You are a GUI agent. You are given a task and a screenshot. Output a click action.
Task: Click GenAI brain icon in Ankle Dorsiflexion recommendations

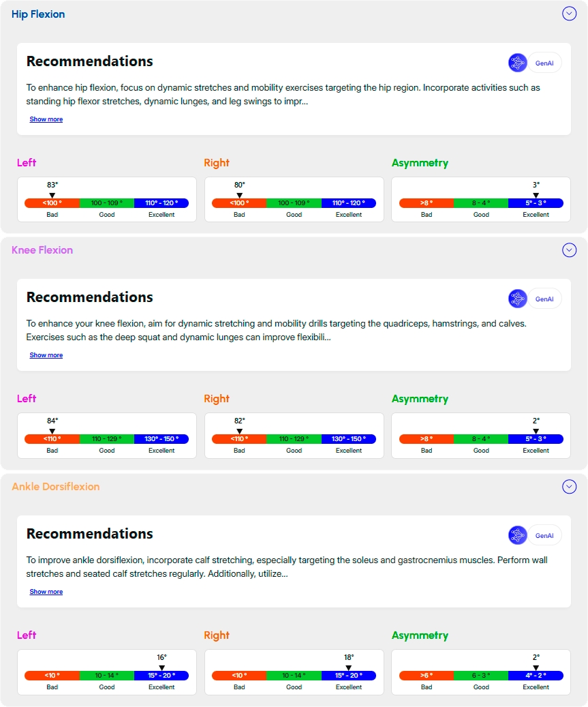click(518, 535)
